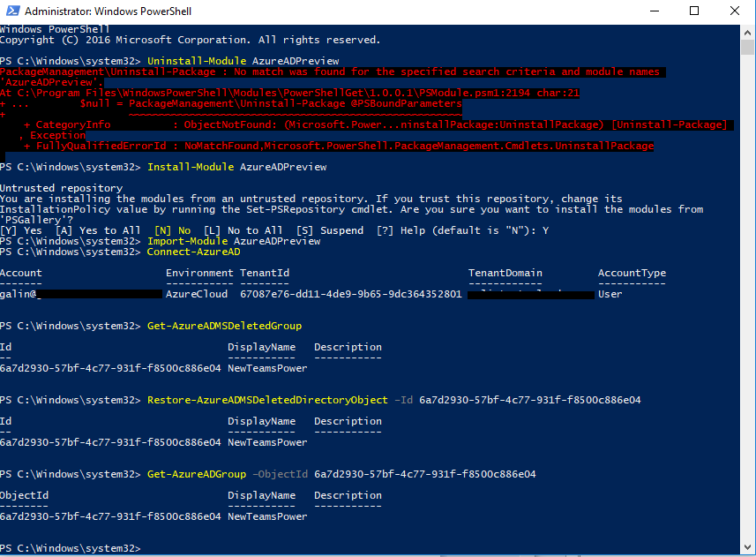Click the 'TenantDomain' column header
Image resolution: width=756 pixels, height=557 pixels.
tap(505, 273)
